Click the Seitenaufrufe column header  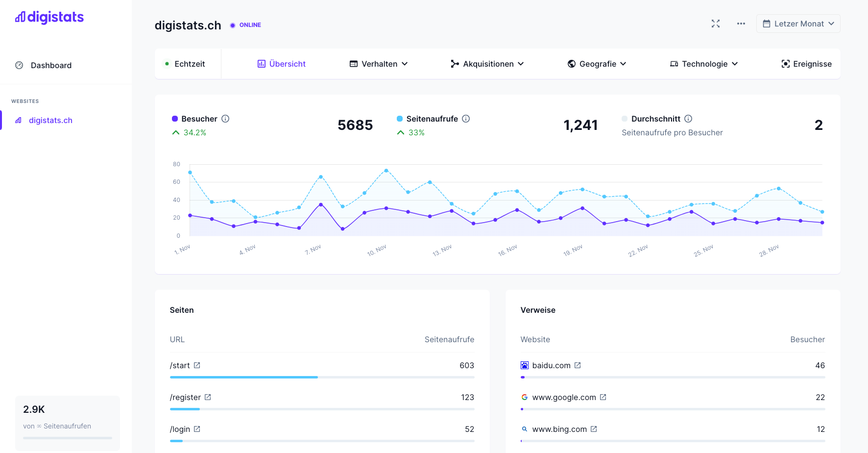pyautogui.click(x=449, y=339)
